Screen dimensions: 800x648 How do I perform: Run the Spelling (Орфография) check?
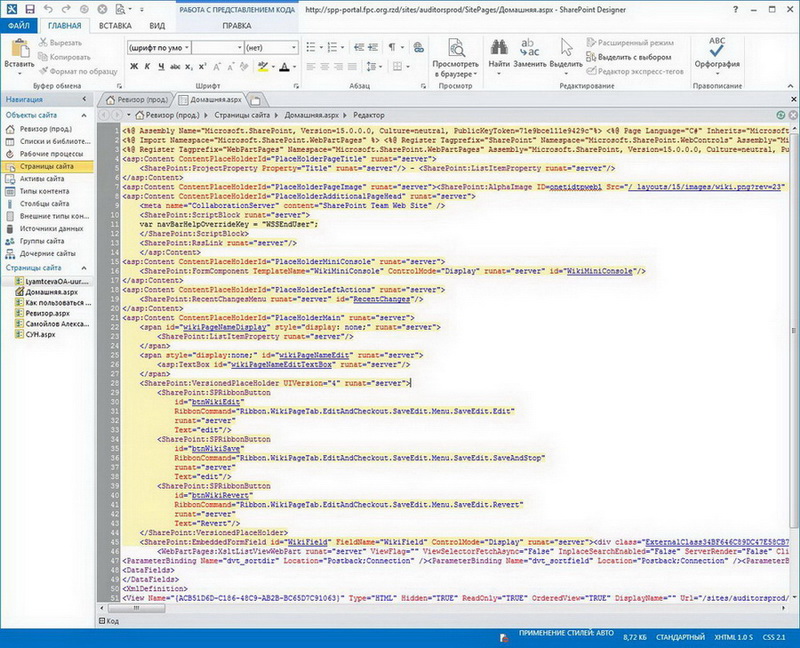click(x=717, y=54)
